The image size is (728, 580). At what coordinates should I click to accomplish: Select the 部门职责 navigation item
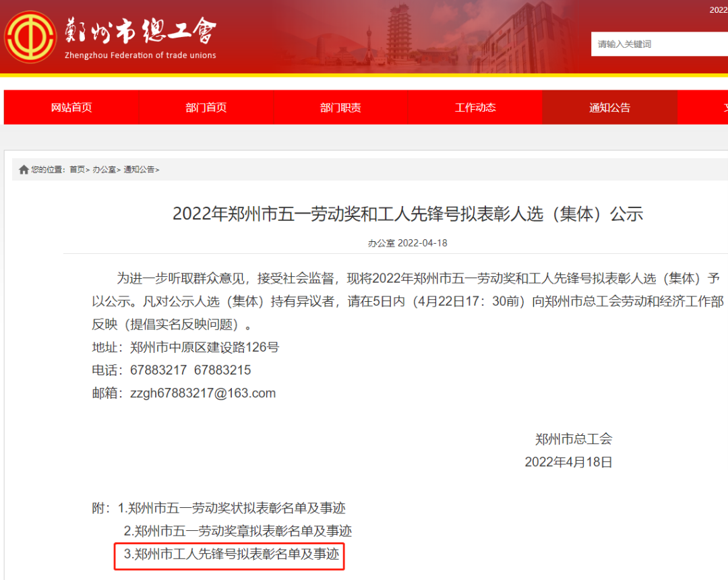click(x=340, y=106)
